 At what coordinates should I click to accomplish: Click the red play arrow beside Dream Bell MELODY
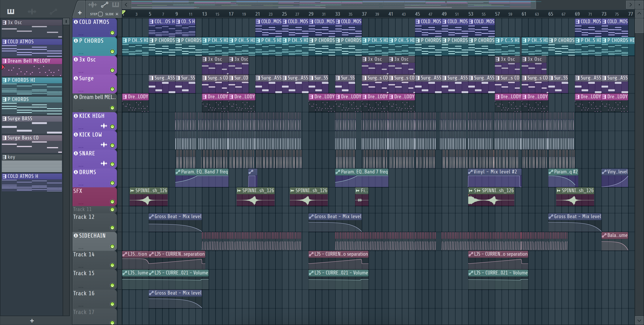pos(3,67)
